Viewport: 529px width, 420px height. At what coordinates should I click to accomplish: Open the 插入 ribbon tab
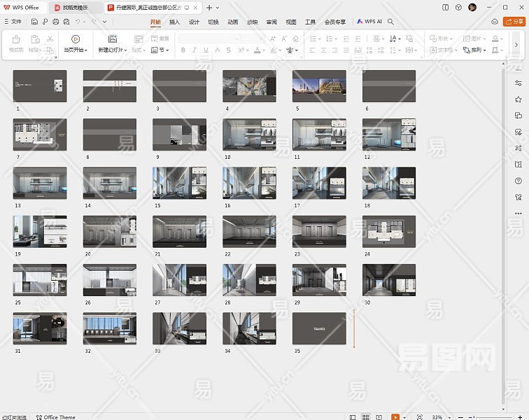(x=175, y=22)
